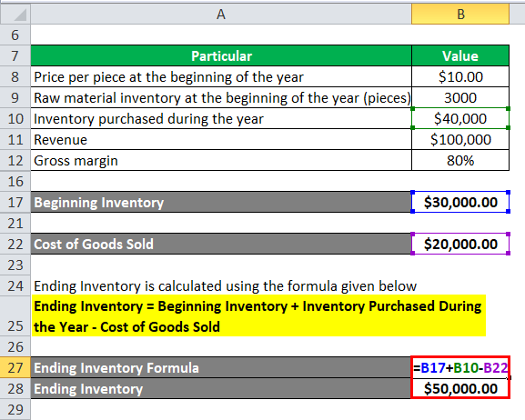Select the $40,000 value cell
The height and width of the screenshot is (420, 525).
(460, 118)
